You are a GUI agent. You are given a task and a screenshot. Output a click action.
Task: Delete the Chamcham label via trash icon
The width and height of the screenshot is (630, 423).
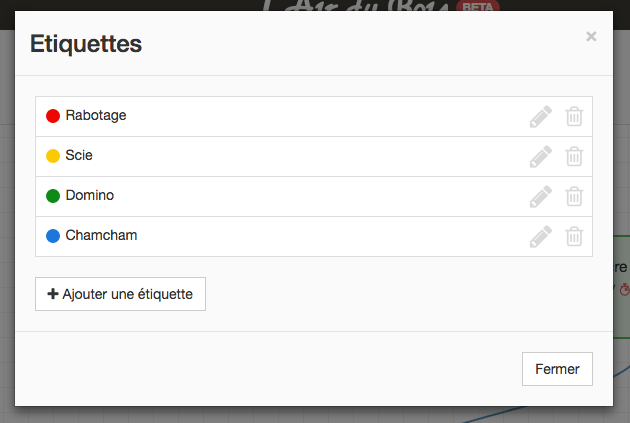point(574,236)
